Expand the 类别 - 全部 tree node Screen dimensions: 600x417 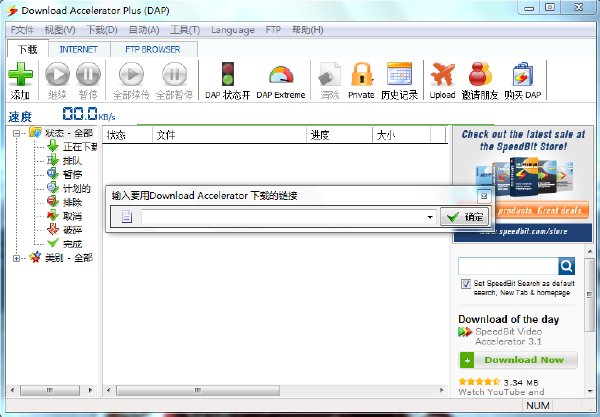click(16, 258)
